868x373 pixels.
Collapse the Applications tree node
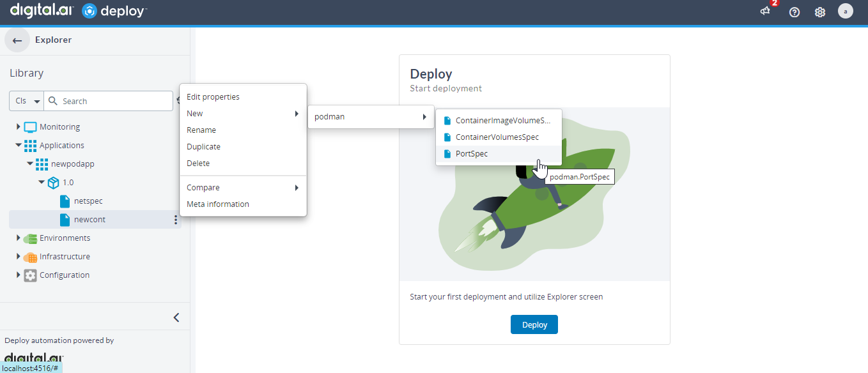pyautogui.click(x=19, y=146)
